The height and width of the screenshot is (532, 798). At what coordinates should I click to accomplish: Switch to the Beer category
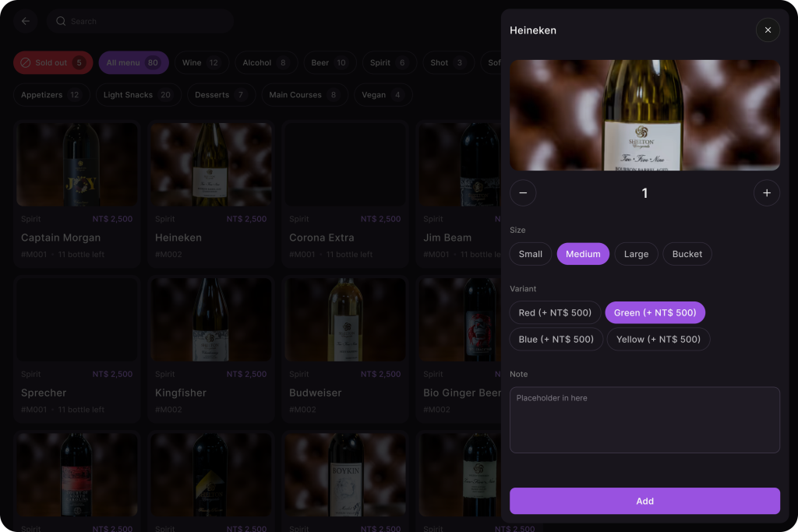(330, 62)
